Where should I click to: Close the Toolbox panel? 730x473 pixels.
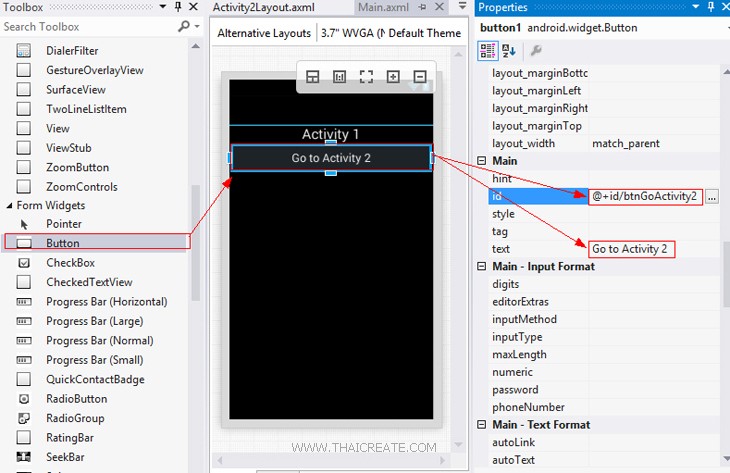(x=193, y=7)
